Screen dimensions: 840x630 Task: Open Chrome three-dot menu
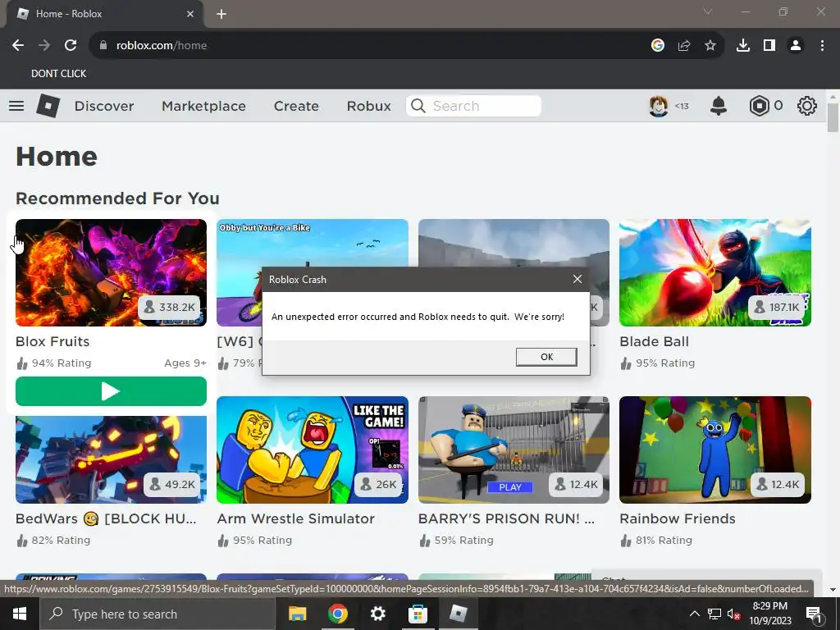coord(822,46)
